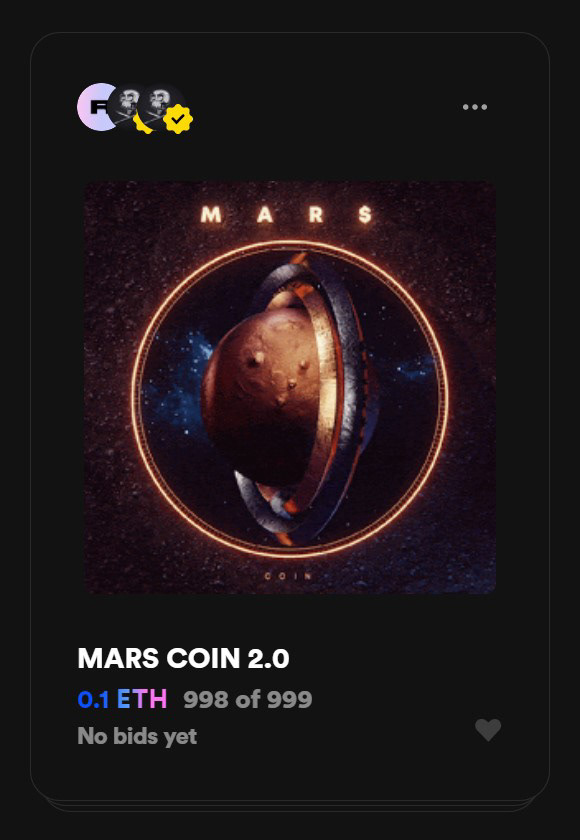This screenshot has width=580, height=840.
Task: Open the three-dot options menu
Action: pyautogui.click(x=474, y=107)
